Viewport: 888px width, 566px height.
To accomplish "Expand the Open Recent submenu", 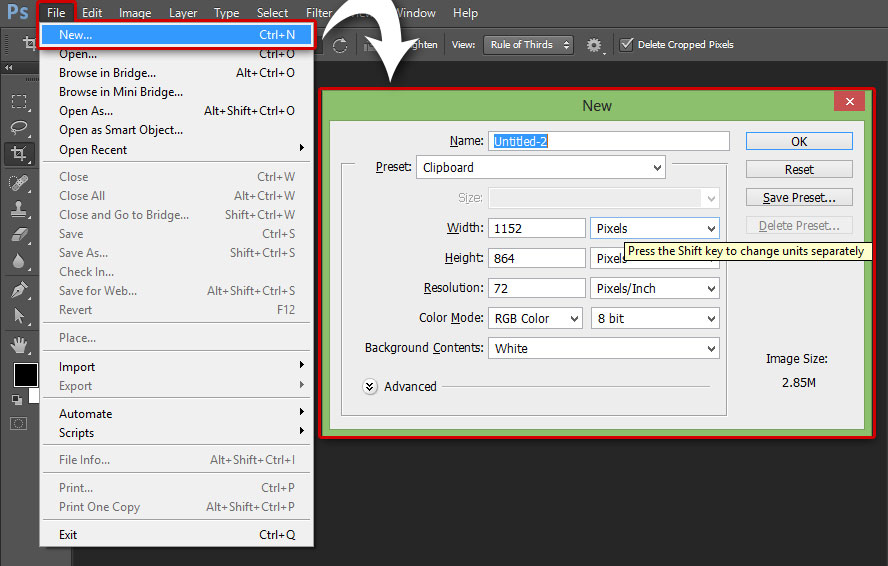I will (177, 150).
